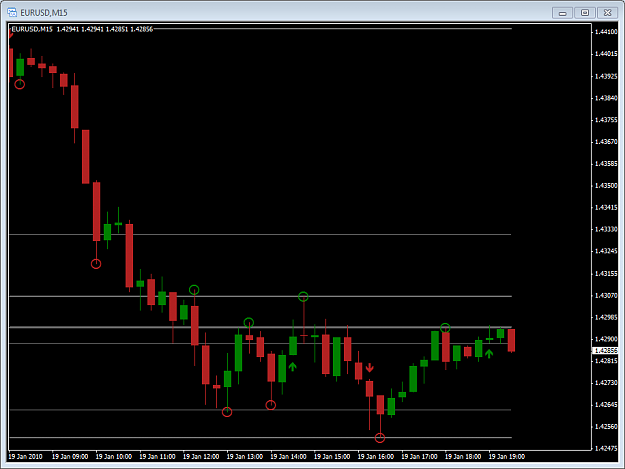Image resolution: width=625 pixels, height=469 pixels.
Task: Minimize the EURUSD,M15 chart window
Action: (562, 13)
